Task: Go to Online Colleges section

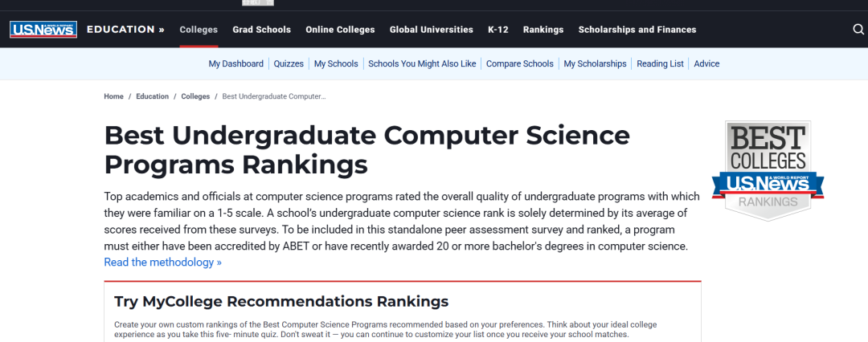Action: 340,30
